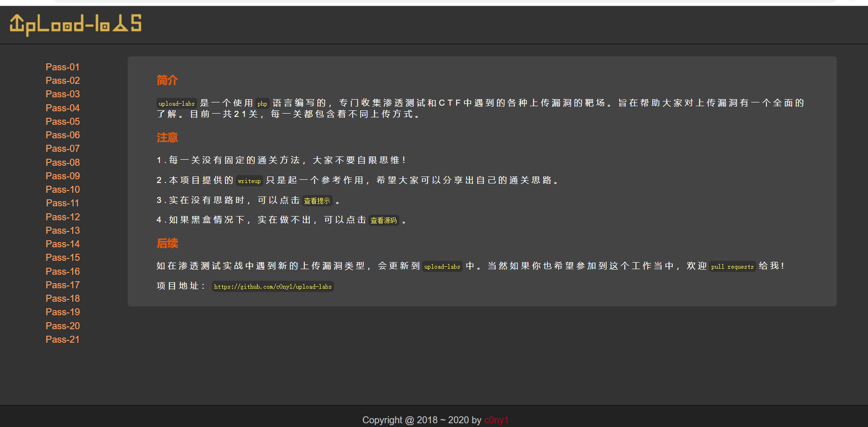This screenshot has height=427, width=868.
Task: Click the 后续 heading
Action: 167,243
